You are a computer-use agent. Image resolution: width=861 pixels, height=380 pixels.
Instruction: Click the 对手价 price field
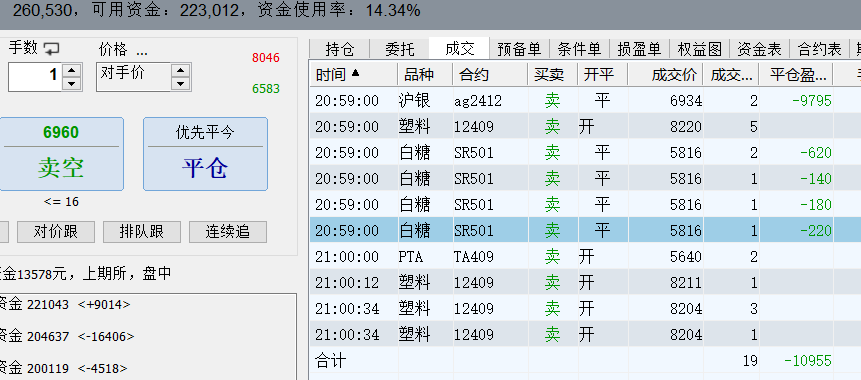pos(134,77)
